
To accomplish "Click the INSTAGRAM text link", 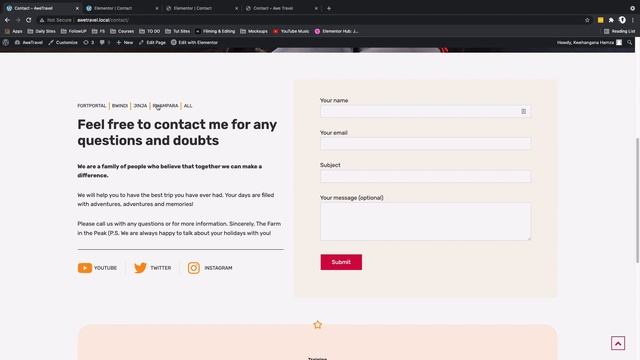I will tap(218, 268).
